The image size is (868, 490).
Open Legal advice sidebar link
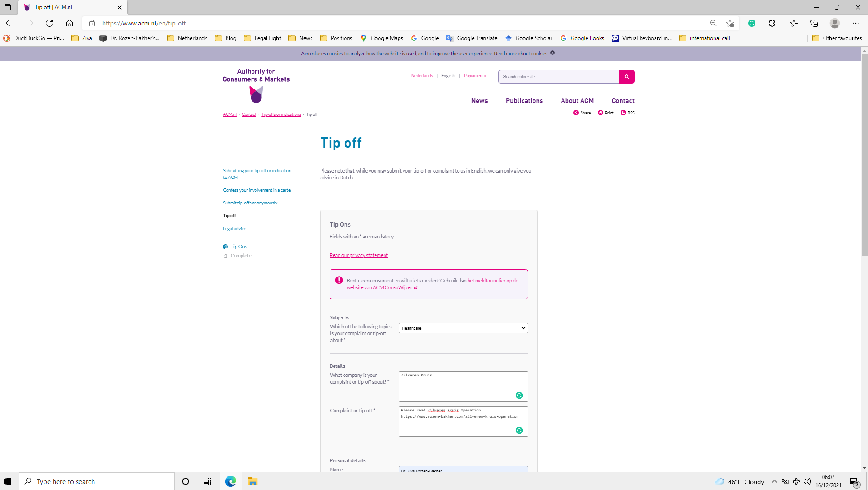coord(234,229)
